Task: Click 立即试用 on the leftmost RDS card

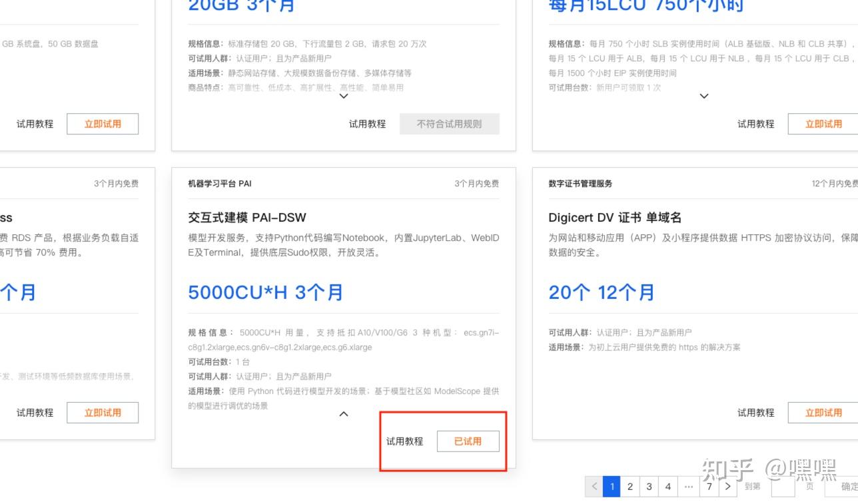Action: point(103,412)
